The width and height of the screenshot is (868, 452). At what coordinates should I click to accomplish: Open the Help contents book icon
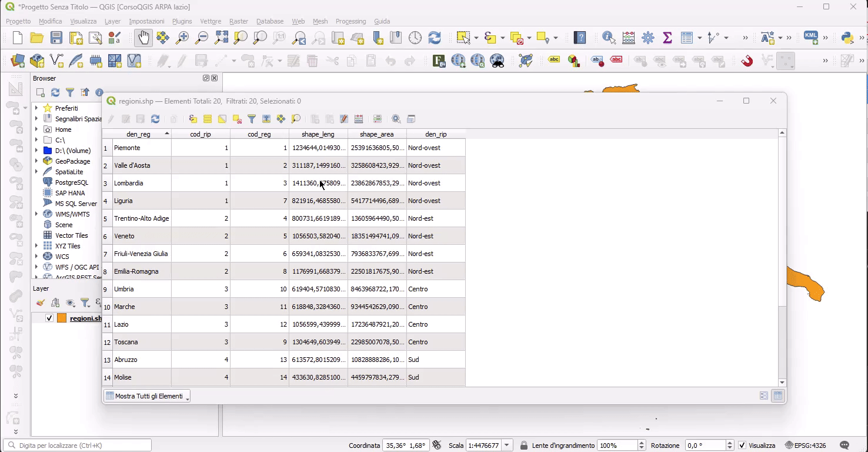[580, 38]
